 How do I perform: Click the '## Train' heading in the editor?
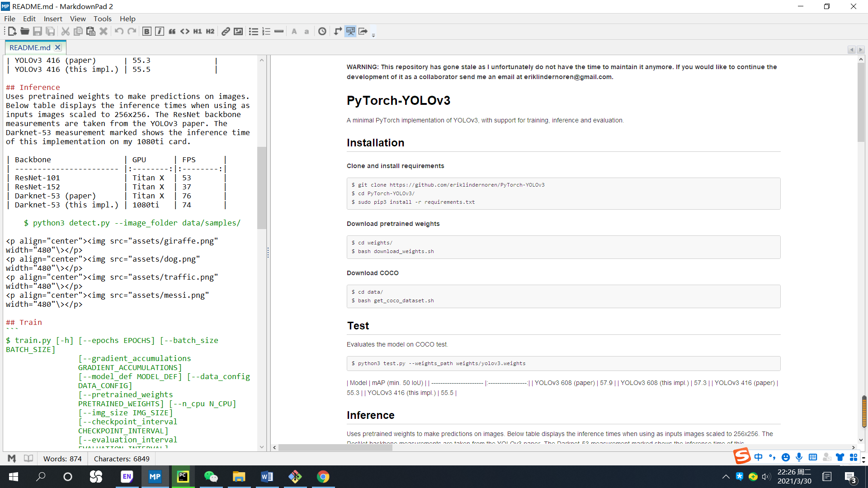[24, 322]
